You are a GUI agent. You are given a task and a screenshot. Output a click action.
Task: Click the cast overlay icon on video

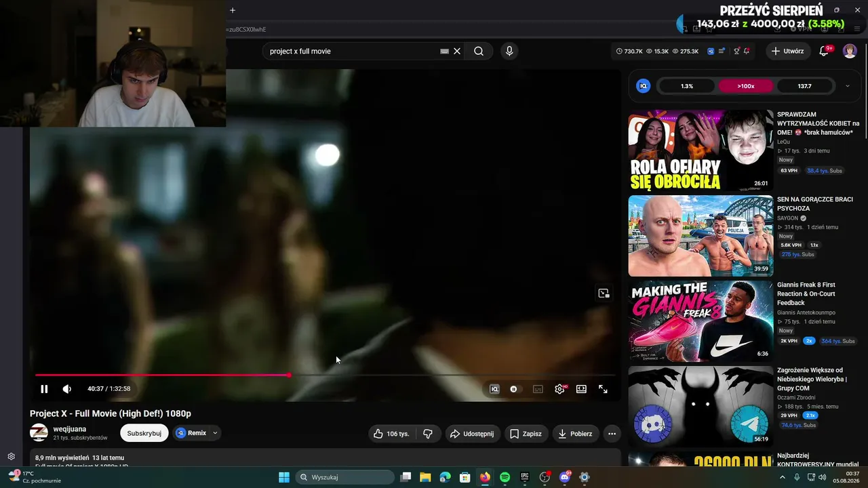[604, 293]
